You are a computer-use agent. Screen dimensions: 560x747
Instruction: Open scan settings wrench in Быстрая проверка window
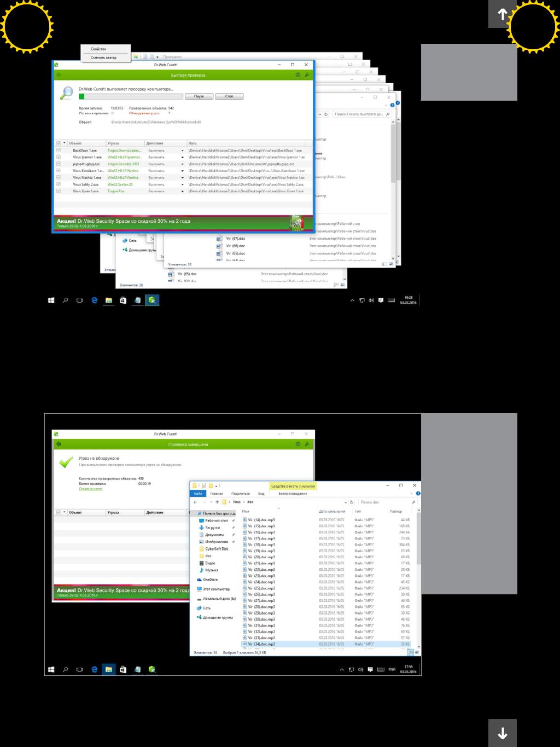[x=307, y=75]
